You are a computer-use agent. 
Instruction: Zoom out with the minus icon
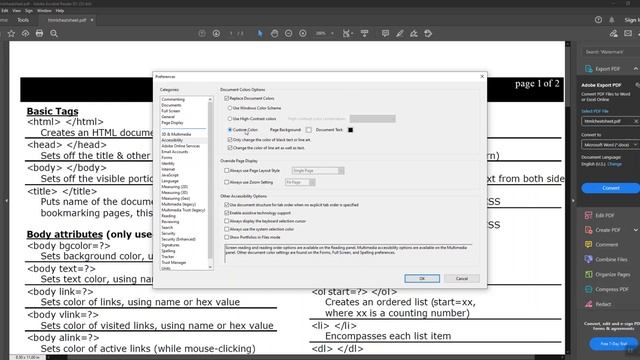[289, 33]
